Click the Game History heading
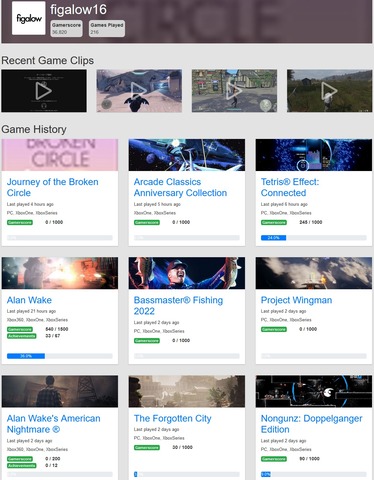 pos(34,129)
